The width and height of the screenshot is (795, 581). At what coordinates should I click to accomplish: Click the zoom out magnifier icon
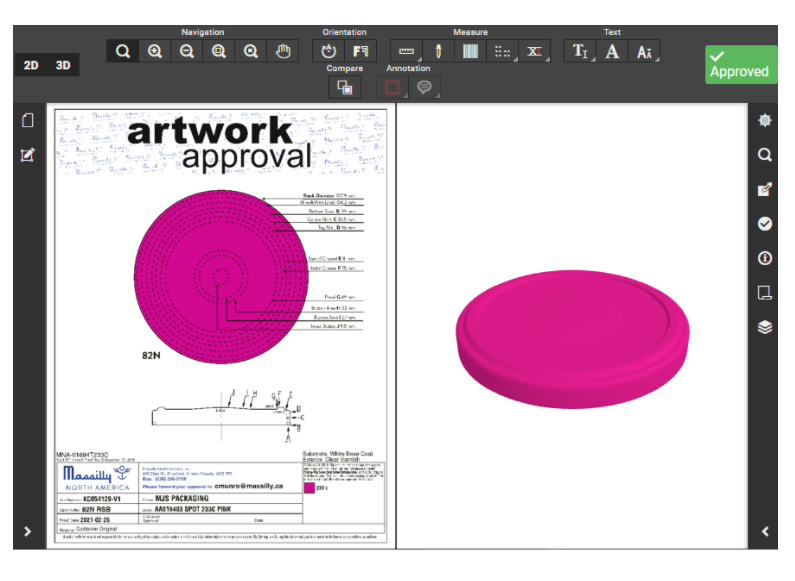187,52
